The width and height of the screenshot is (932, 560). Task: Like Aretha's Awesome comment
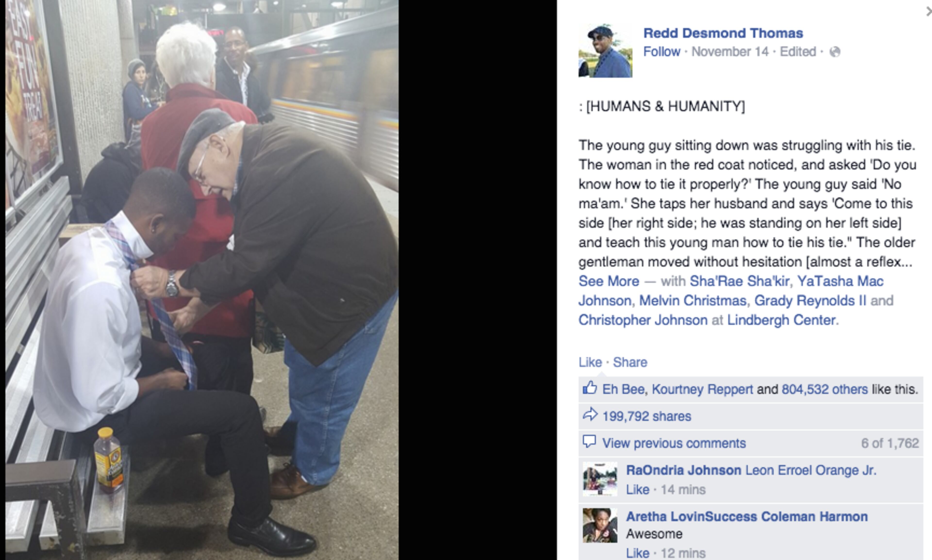click(638, 553)
